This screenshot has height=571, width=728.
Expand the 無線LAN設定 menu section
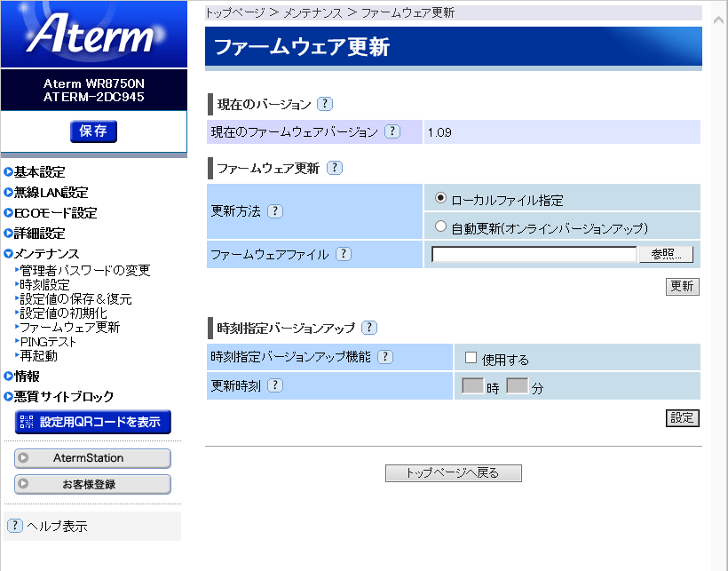(50, 193)
